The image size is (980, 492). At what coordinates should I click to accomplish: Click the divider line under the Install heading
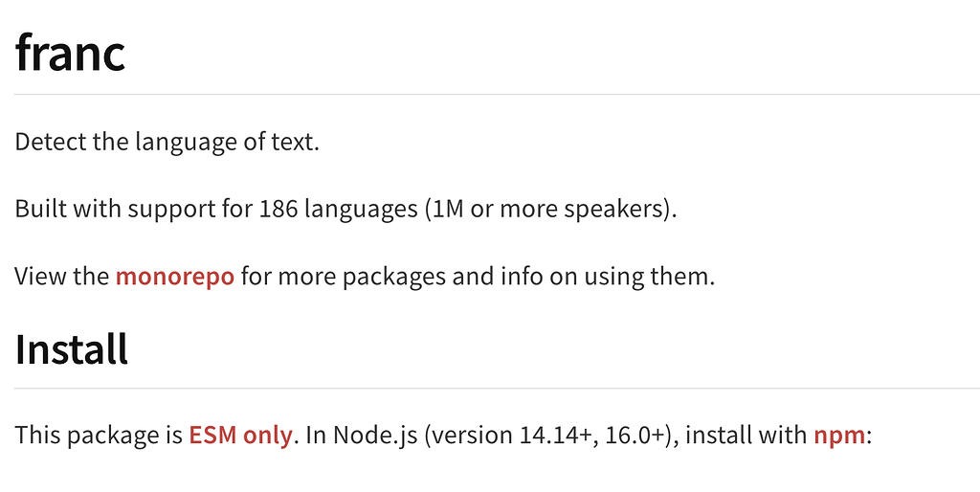[497, 389]
